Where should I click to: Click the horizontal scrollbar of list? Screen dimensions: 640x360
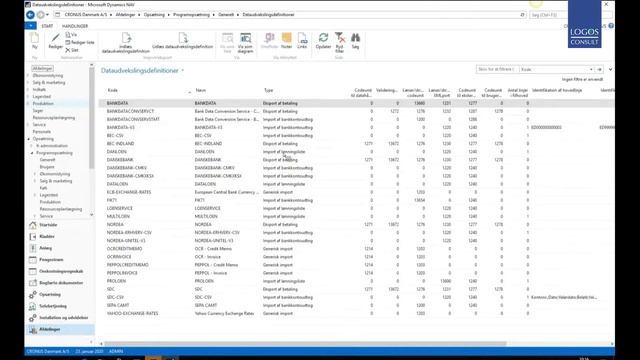tap(304, 344)
